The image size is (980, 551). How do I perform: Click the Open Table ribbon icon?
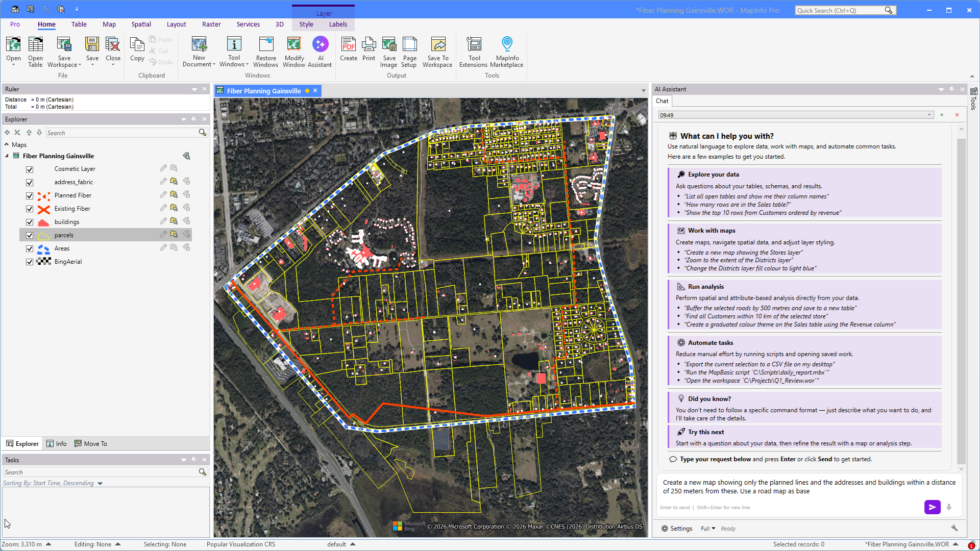pos(35,52)
